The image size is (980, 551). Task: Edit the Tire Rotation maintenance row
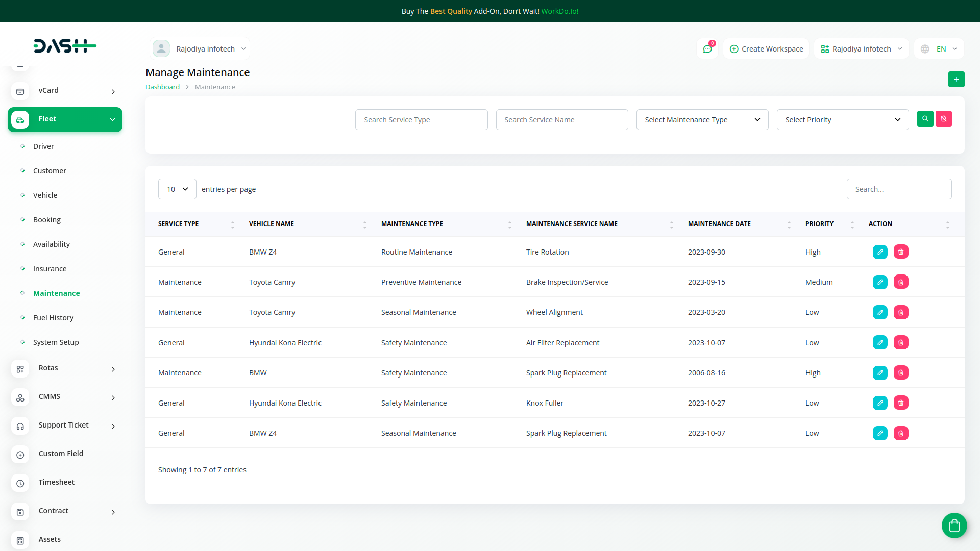pyautogui.click(x=880, y=252)
